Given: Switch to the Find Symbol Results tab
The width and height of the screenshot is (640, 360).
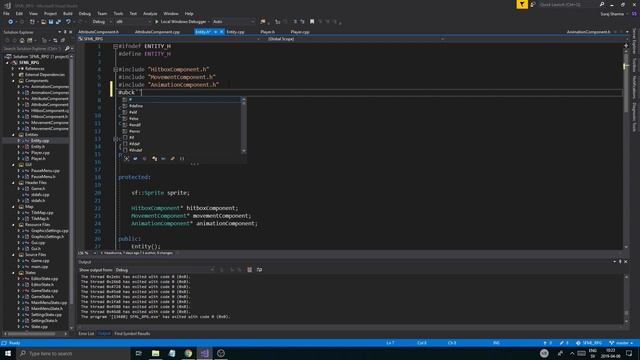Looking at the screenshot, I should pyautogui.click(x=132, y=333).
